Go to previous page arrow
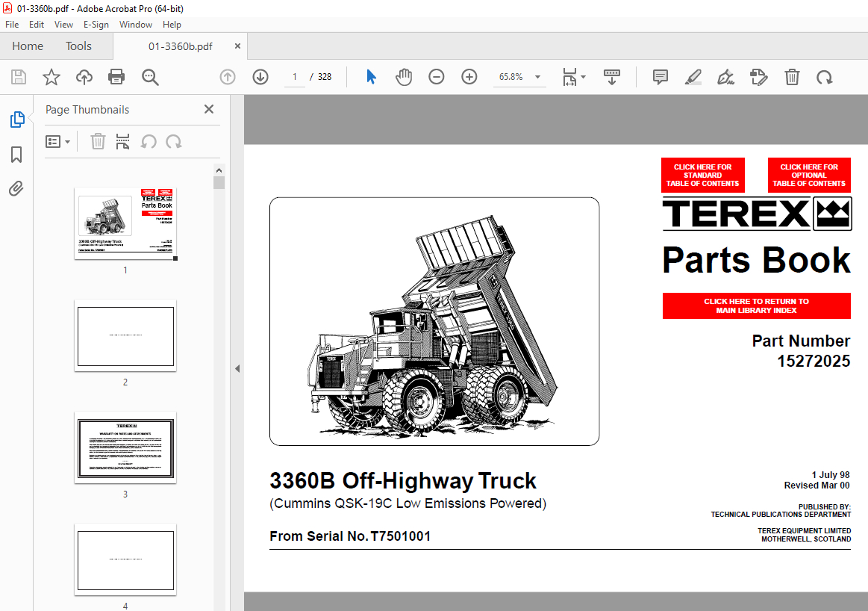 pyautogui.click(x=228, y=77)
